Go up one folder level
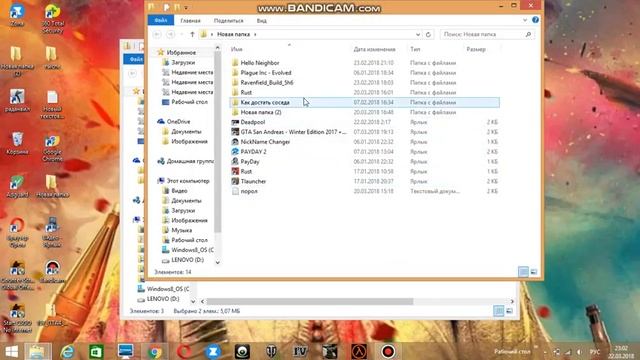 point(192,35)
